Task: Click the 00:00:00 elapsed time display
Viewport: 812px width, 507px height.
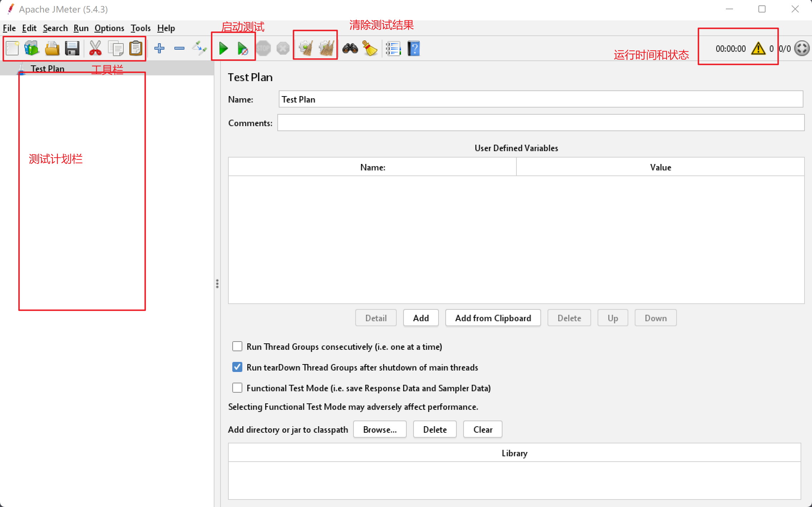Action: pos(731,49)
